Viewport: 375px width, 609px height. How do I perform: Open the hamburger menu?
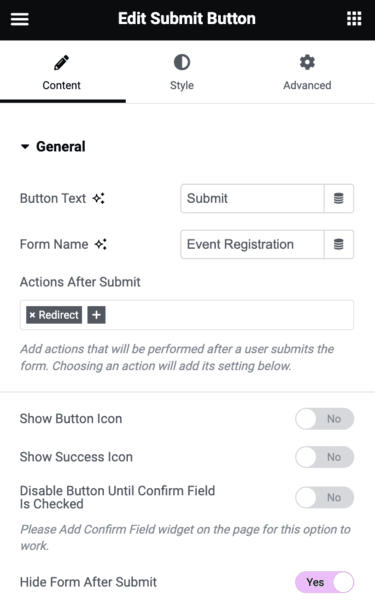click(x=19, y=19)
